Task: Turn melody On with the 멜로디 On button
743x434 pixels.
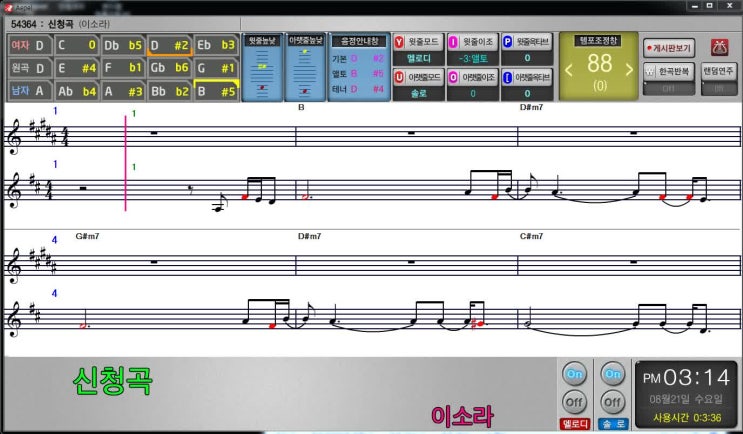Action: tap(574, 373)
